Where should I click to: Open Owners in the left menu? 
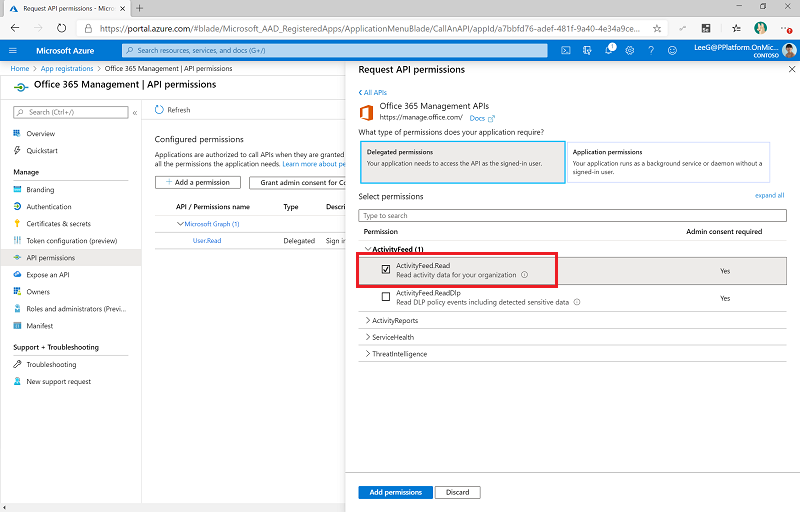[x=38, y=292]
